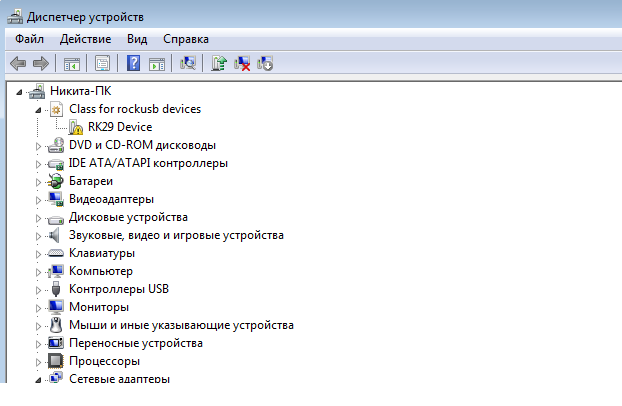Toggle the action pane toolbar icon
Viewport: 622px width, 406px height.
coord(157,64)
